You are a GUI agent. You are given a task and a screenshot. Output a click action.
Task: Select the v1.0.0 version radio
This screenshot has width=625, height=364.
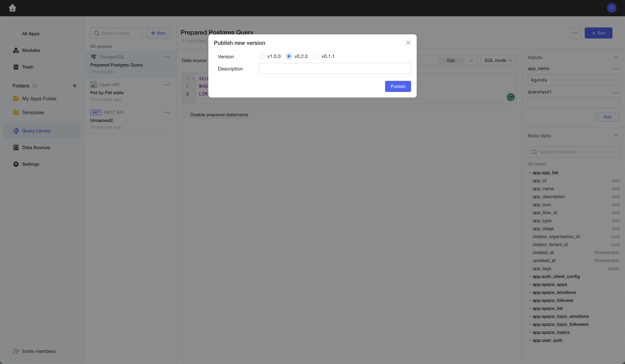[x=262, y=56]
